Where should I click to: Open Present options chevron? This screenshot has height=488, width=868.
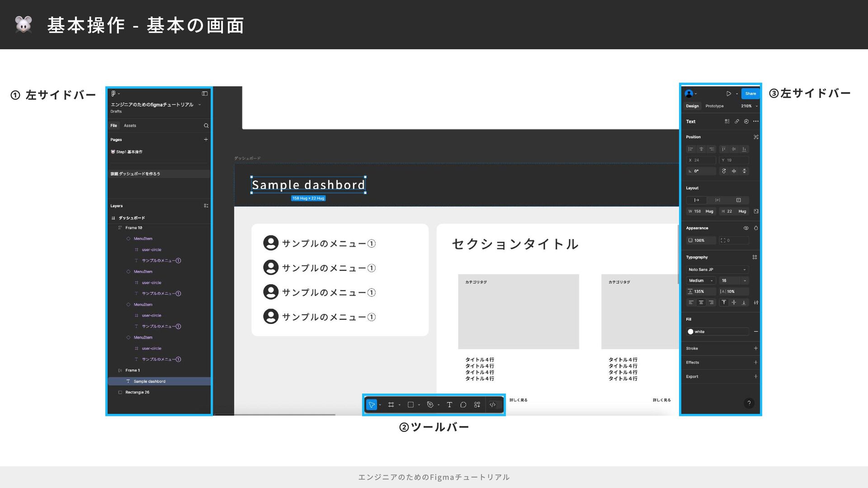tap(737, 94)
